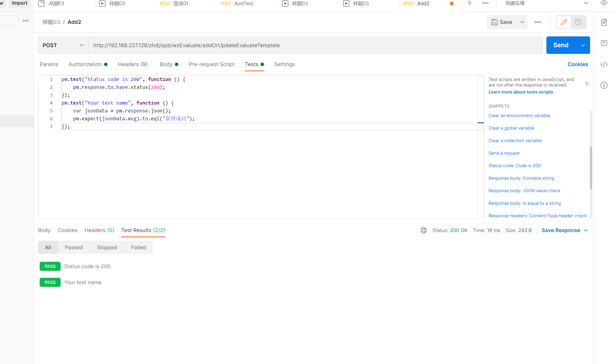
Task: Expand the 党建环境 environment selector
Action: tap(546, 3)
